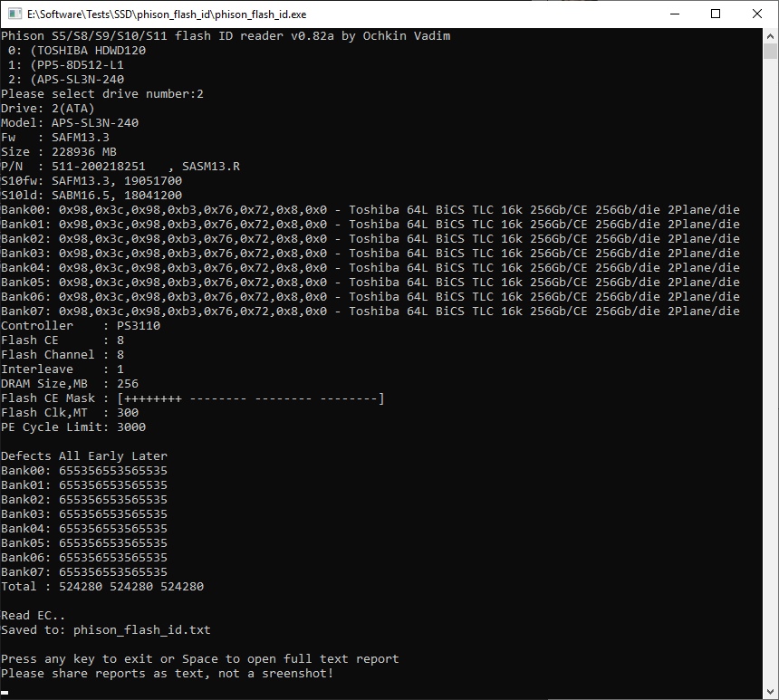
Task: Click the 'S10fw: SAFM13.3, 19051700' line
Action: (91, 181)
